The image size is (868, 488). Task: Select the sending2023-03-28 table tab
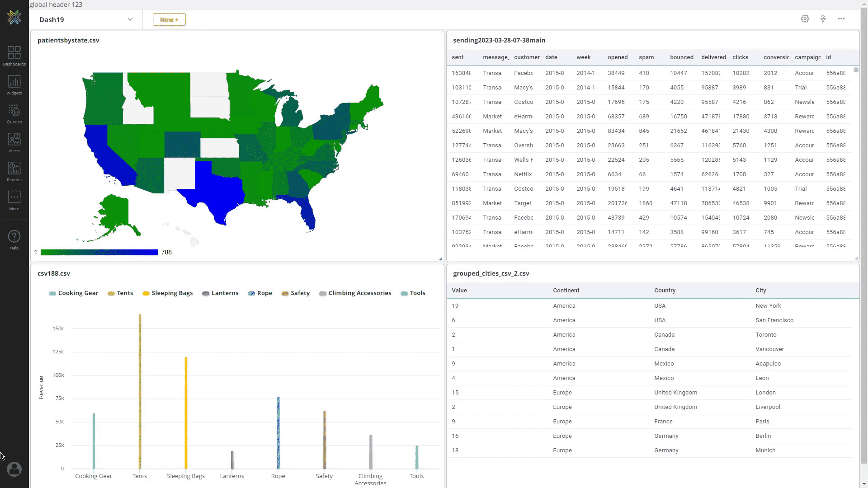pos(500,40)
